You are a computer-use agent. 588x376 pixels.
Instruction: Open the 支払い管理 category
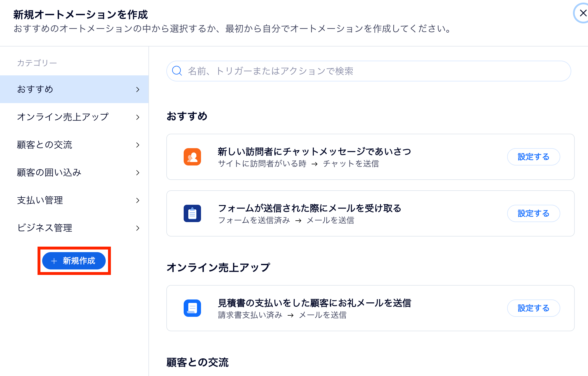[40, 200]
